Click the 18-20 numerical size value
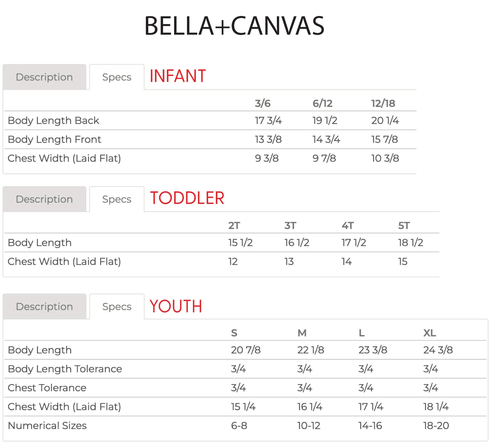Viewport: 491px width, 448px height. pyautogui.click(x=436, y=426)
